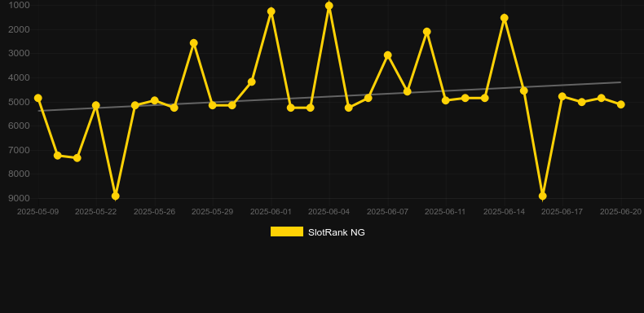
Task: Click the 2000 y-axis label
Action: pyautogui.click(x=19, y=29)
